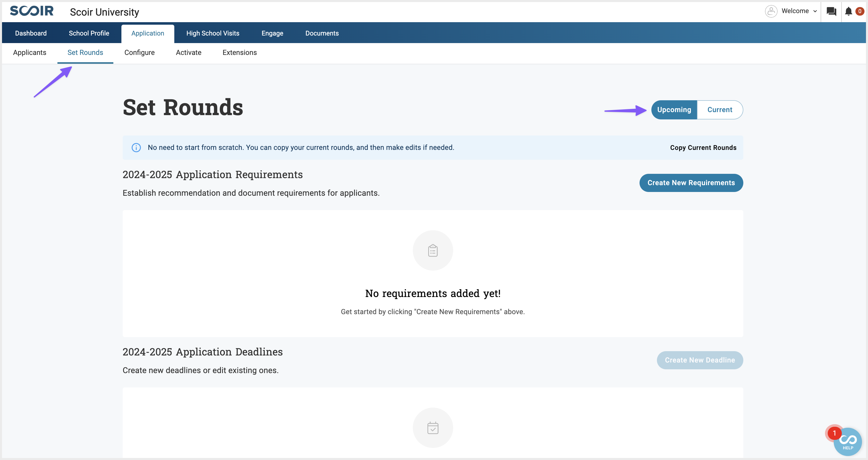Switch to the Current tab
The image size is (868, 460).
click(719, 110)
